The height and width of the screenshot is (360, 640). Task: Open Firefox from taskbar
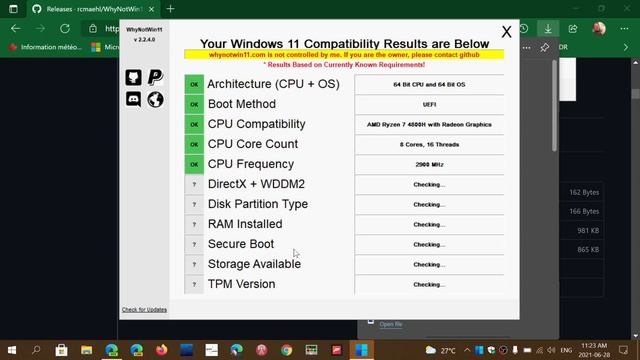click(x=162, y=350)
